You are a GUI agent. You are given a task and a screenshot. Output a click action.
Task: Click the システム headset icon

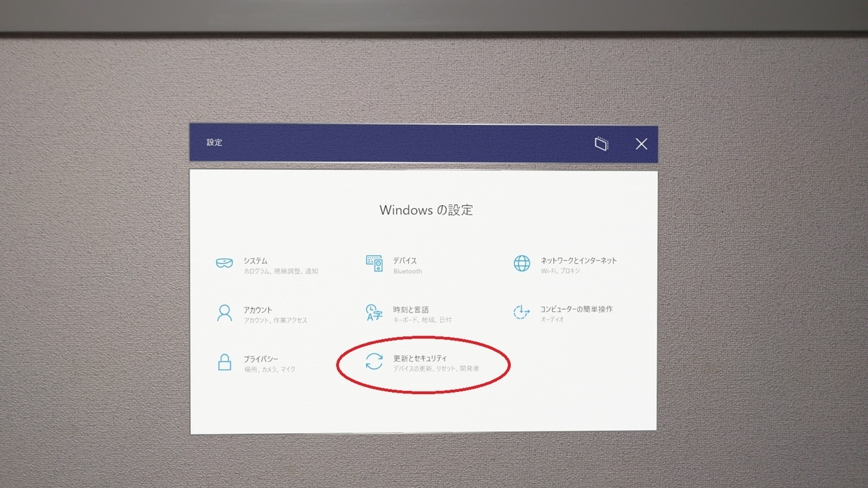point(224,264)
